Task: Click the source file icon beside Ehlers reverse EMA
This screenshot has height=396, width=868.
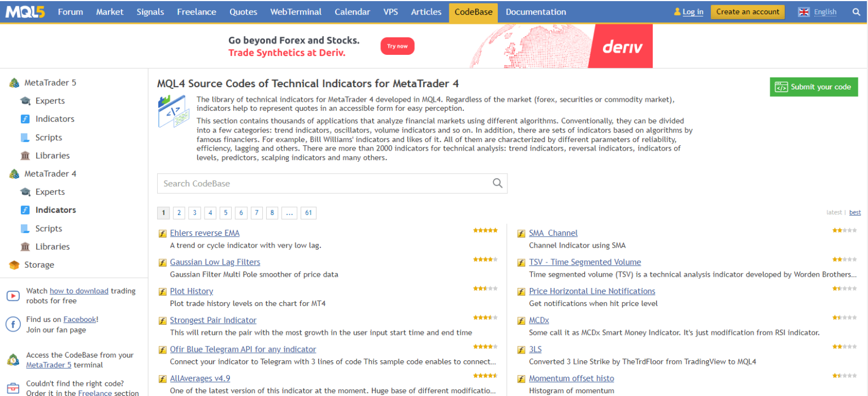Action: 162,233
